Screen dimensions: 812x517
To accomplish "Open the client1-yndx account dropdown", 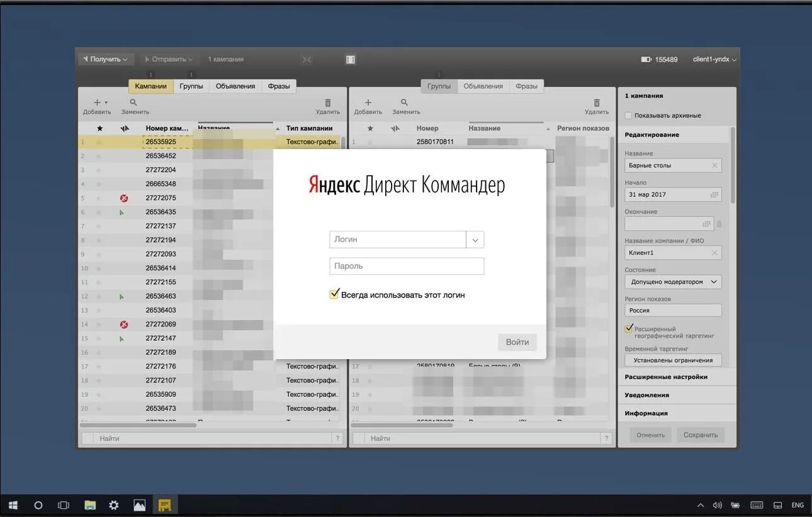I will [714, 59].
